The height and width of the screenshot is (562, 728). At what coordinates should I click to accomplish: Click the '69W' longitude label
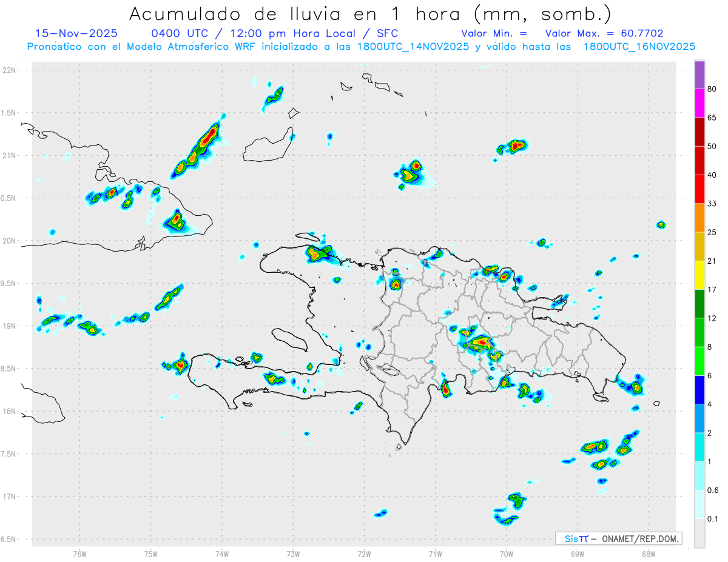[578, 554]
